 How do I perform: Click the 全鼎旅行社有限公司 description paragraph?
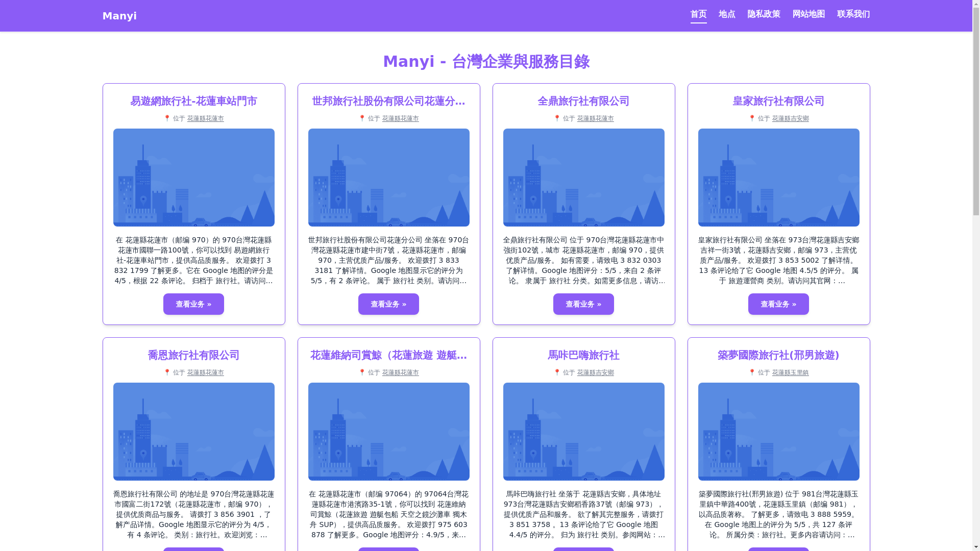(583, 260)
